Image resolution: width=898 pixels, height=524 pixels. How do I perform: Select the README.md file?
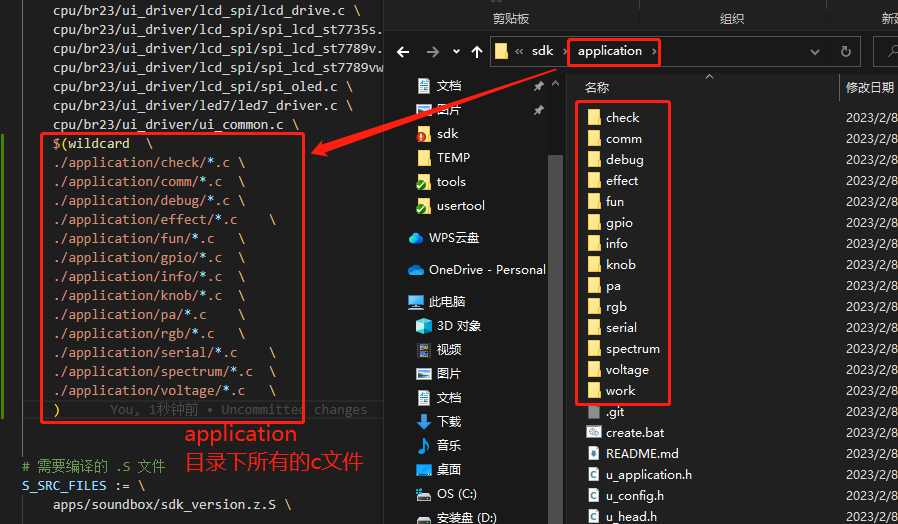633,454
